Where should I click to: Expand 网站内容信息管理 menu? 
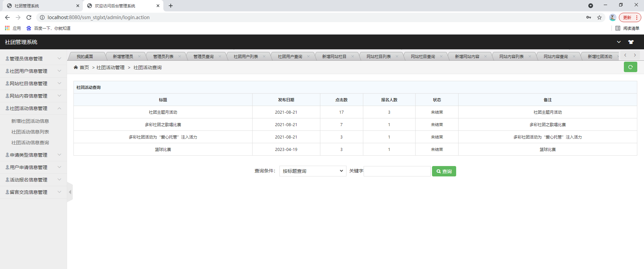34,96
